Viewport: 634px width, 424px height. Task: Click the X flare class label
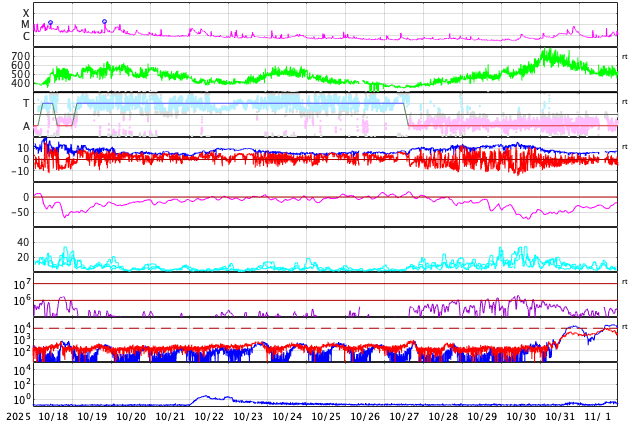[x=26, y=14]
